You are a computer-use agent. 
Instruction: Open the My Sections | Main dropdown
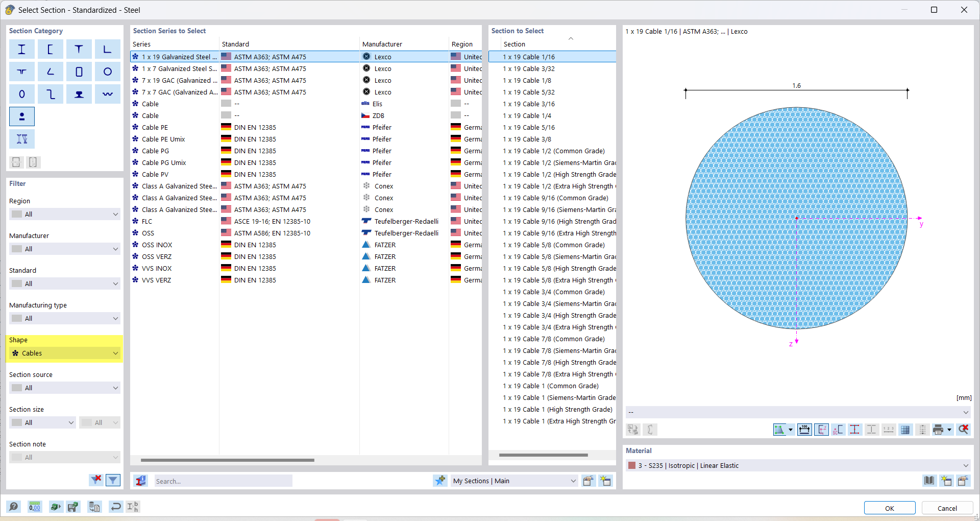pos(514,481)
